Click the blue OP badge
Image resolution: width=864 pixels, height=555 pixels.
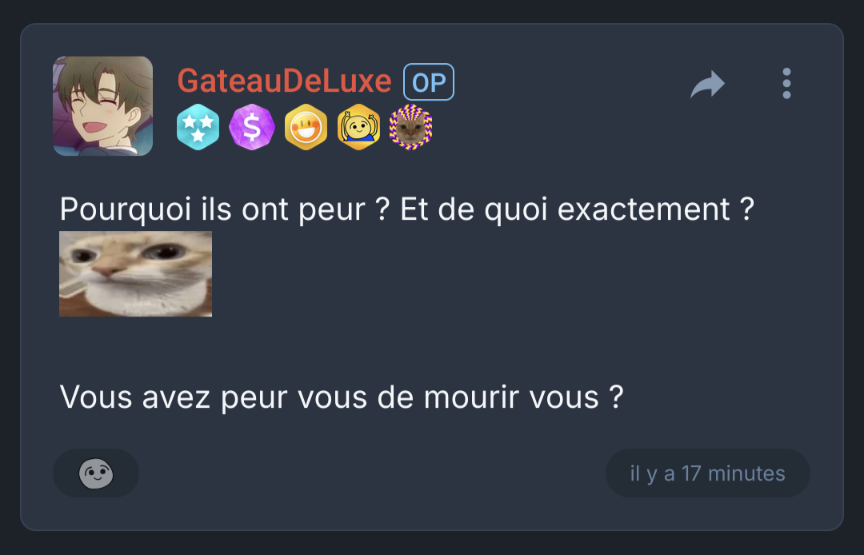(429, 82)
